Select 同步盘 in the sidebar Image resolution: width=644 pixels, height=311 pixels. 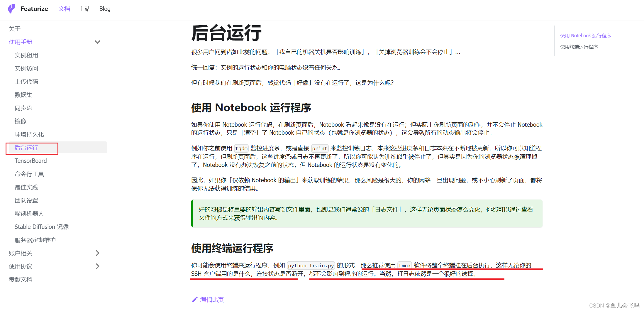pyautogui.click(x=23, y=108)
